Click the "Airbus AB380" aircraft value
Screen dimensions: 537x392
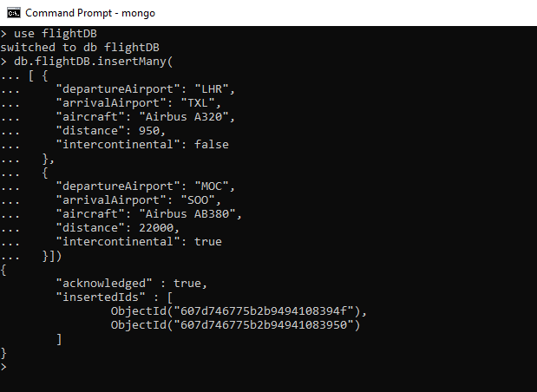point(187,214)
